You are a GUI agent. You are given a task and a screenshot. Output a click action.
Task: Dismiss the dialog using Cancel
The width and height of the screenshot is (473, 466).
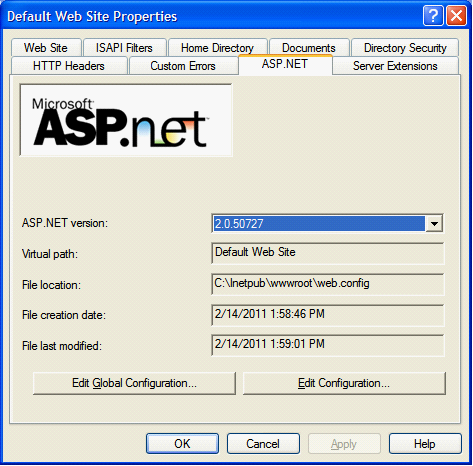pyautogui.click(x=263, y=444)
